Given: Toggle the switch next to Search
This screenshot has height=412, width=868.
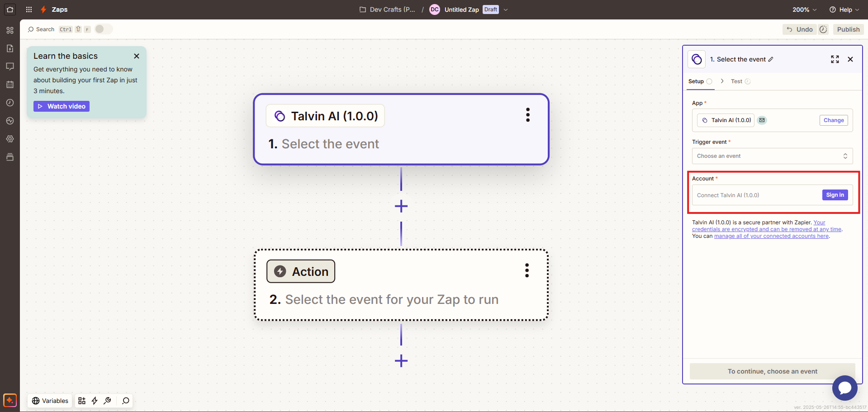Looking at the screenshot, I should coord(104,29).
